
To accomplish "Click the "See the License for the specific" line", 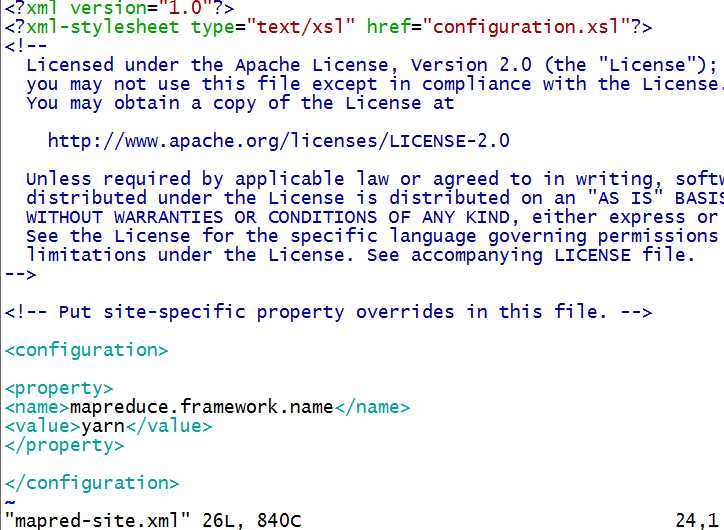I will pyautogui.click(x=372, y=236).
